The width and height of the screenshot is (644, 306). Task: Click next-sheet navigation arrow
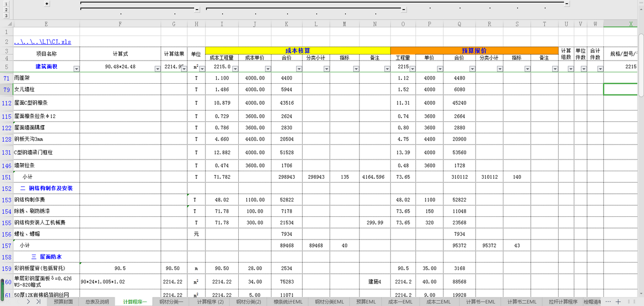(30, 302)
